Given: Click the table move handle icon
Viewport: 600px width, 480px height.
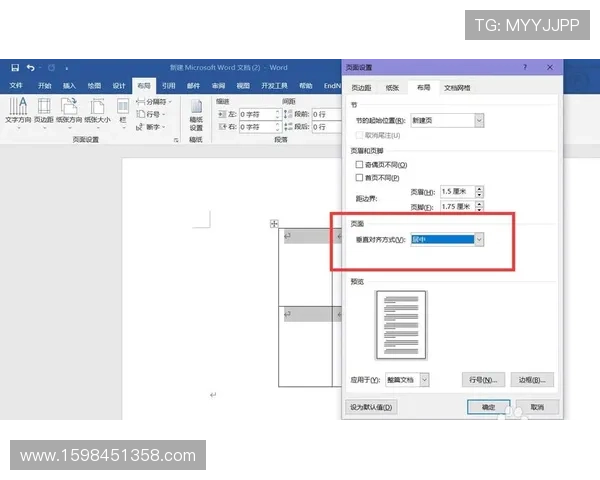Looking at the screenshot, I should pos(274,224).
